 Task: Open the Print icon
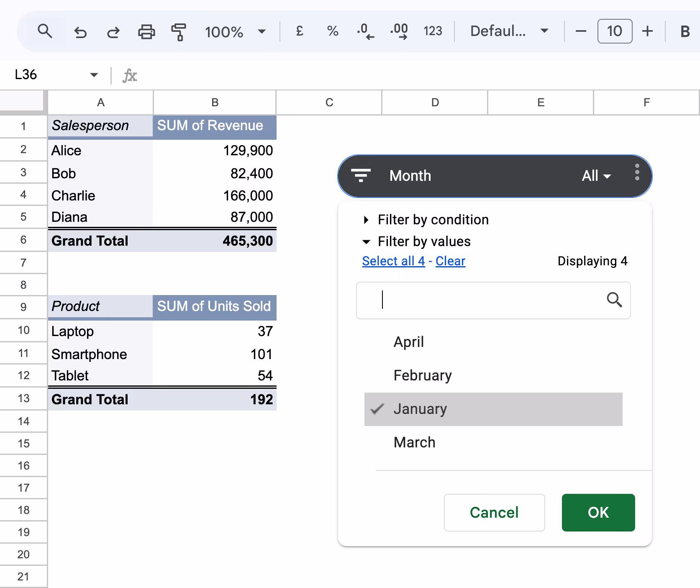click(x=146, y=31)
